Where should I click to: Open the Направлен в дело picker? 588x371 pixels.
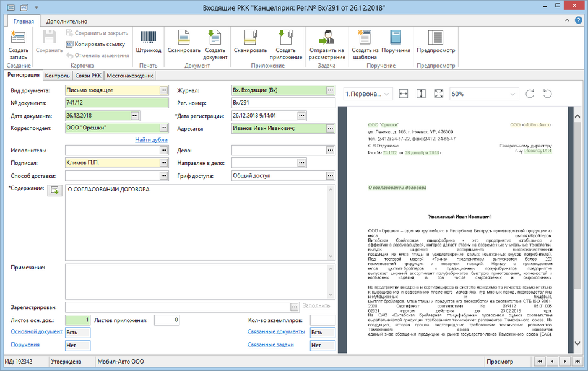tap(301, 163)
